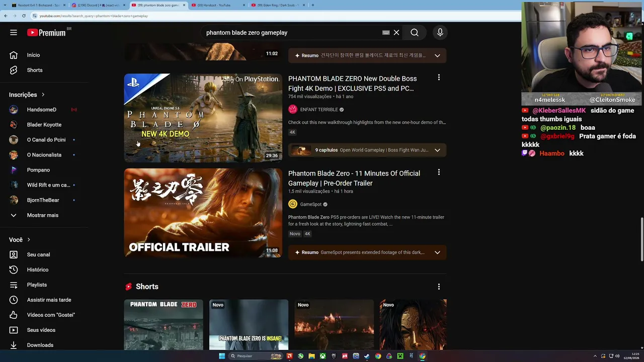Show hidden system tray icons
The image size is (644, 362).
(x=595, y=356)
